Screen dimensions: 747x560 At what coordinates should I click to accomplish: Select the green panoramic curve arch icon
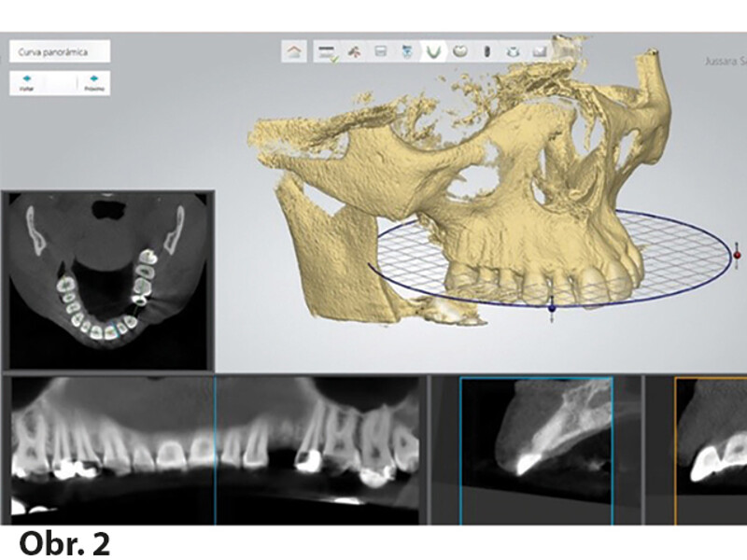(x=434, y=52)
